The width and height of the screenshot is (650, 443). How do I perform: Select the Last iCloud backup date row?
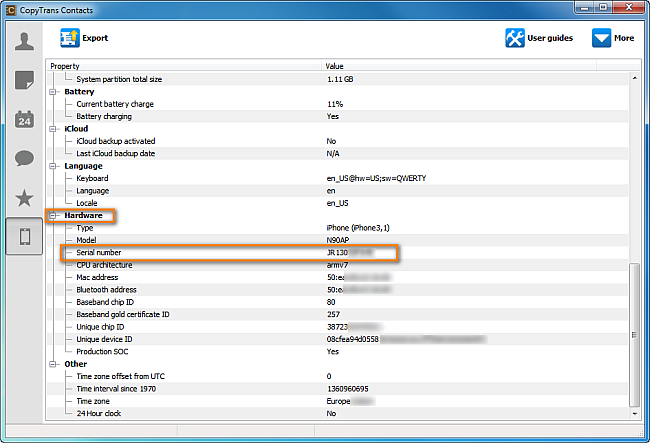coord(338,154)
